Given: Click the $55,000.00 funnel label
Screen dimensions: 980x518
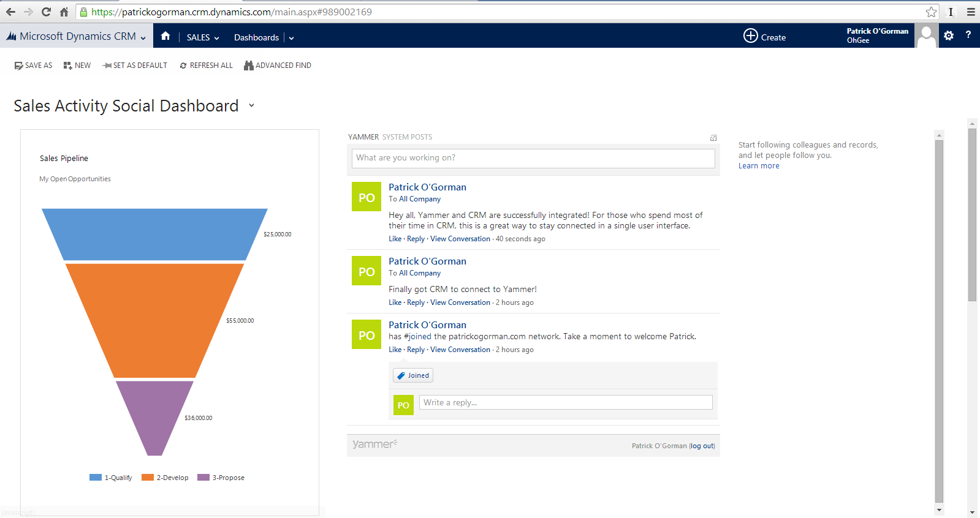Looking at the screenshot, I should point(240,321).
